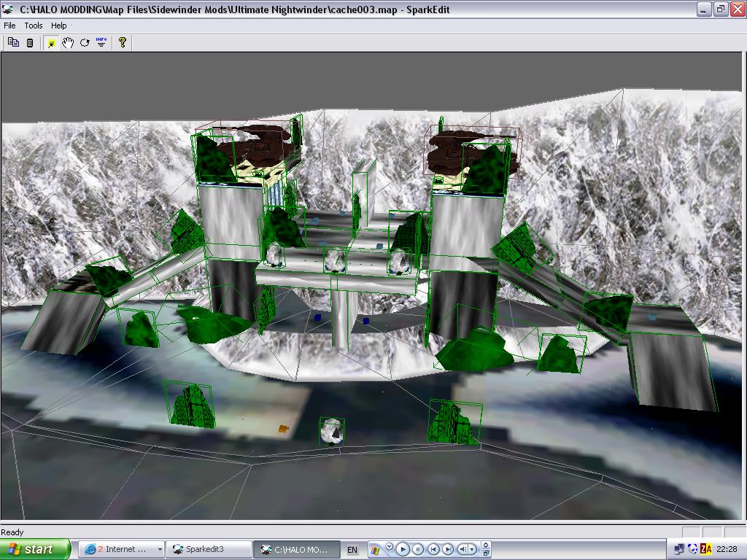Expand the Internet taskbar group dropdown arrow
747x560 pixels.
click(160, 550)
